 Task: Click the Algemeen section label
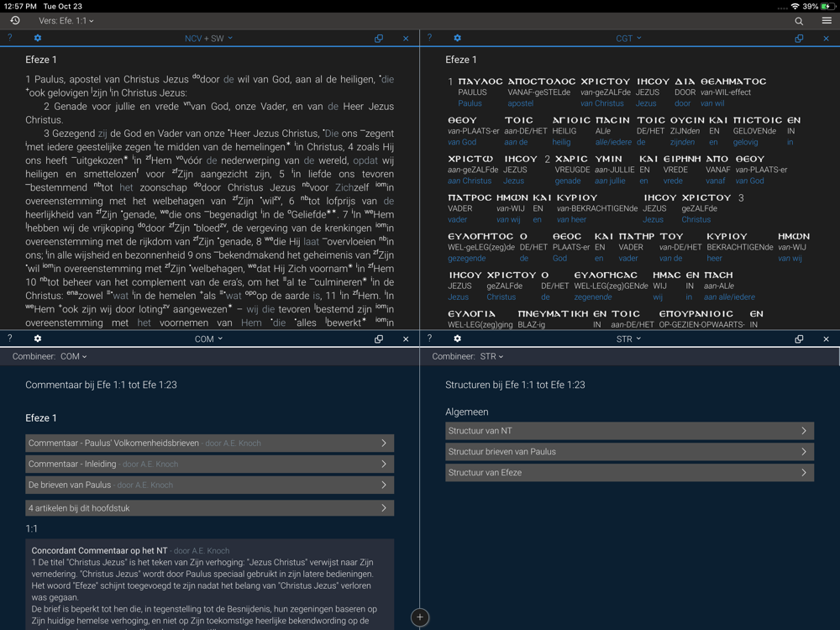coord(466,412)
